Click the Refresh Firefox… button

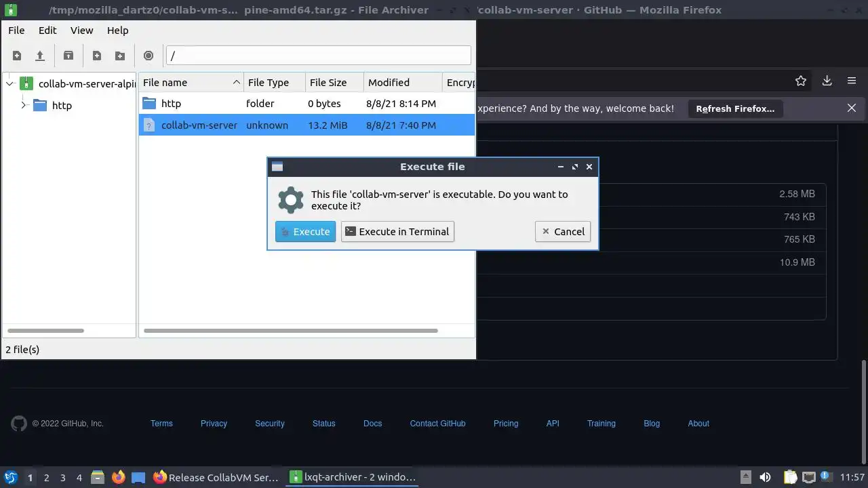[x=735, y=108]
